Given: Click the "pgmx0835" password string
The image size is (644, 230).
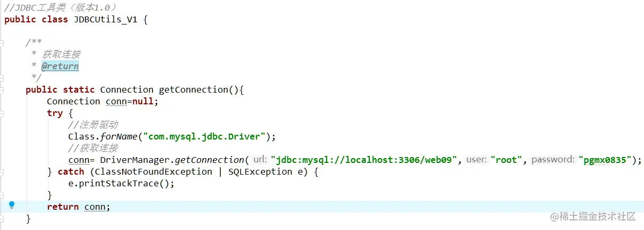Looking at the screenshot, I should coord(605,160).
